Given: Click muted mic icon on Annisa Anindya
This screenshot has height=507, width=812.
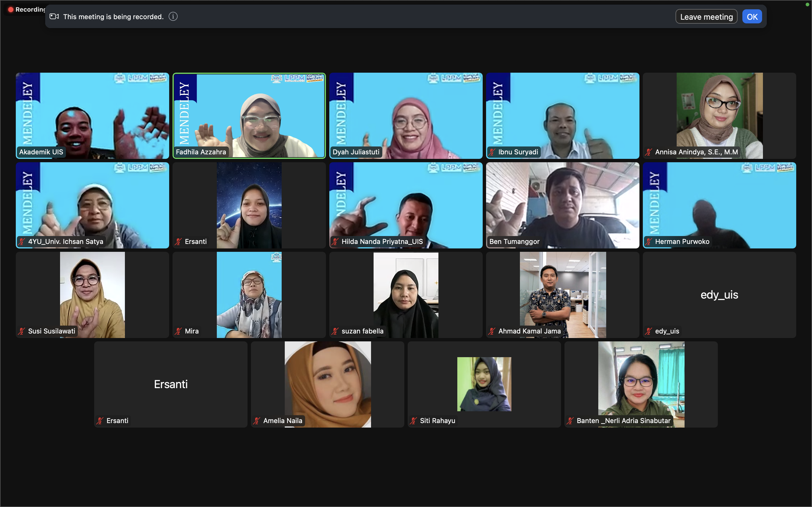Looking at the screenshot, I should click(648, 152).
